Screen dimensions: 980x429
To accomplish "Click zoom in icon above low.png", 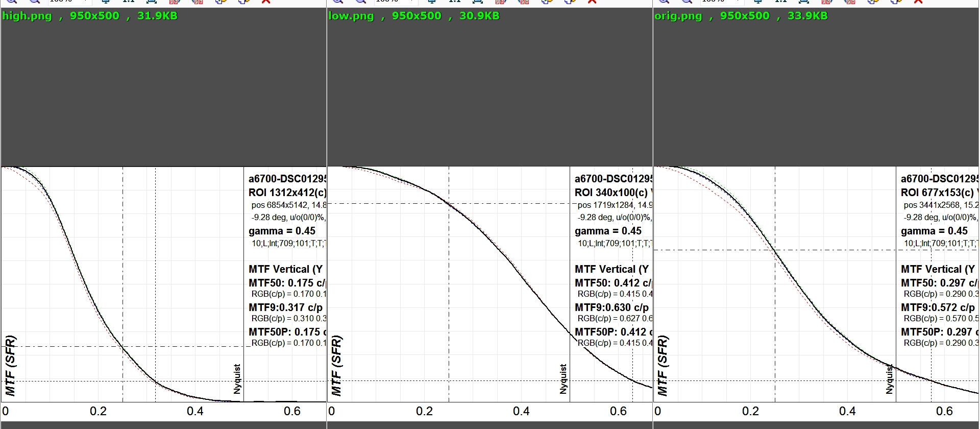I will point(337,2).
